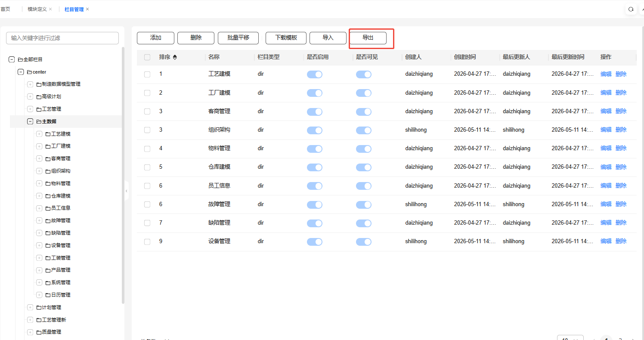This screenshot has width=644, height=340.
Task: Click the tree panel's vertical scrollbar
Action: 123,176
